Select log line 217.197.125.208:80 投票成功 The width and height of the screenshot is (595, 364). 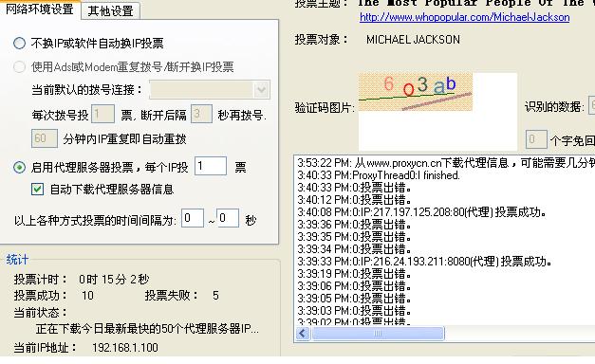[421, 212]
